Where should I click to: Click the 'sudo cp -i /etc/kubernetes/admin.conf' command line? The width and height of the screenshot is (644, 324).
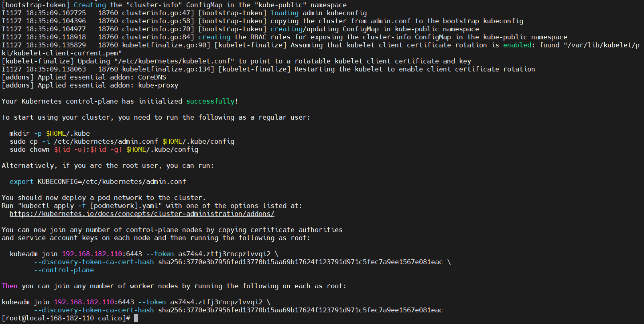[x=122, y=141]
